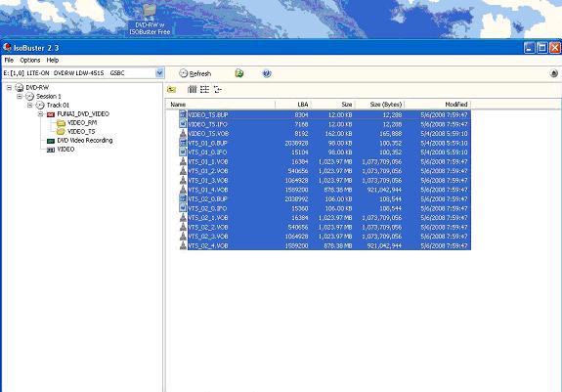Screen dimensions: 562x392
Task: Click the desktop DVD-RW IsoBuster Free folder
Action: [150, 20]
